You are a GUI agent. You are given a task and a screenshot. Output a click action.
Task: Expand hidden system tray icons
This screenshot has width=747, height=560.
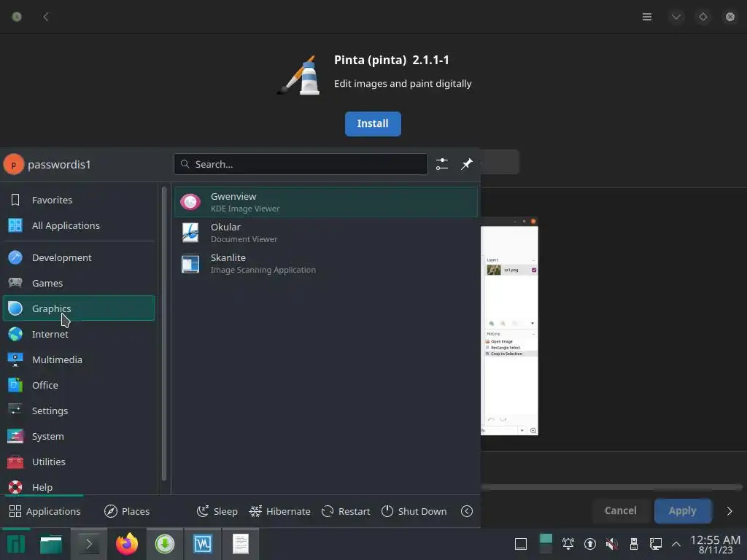click(676, 544)
